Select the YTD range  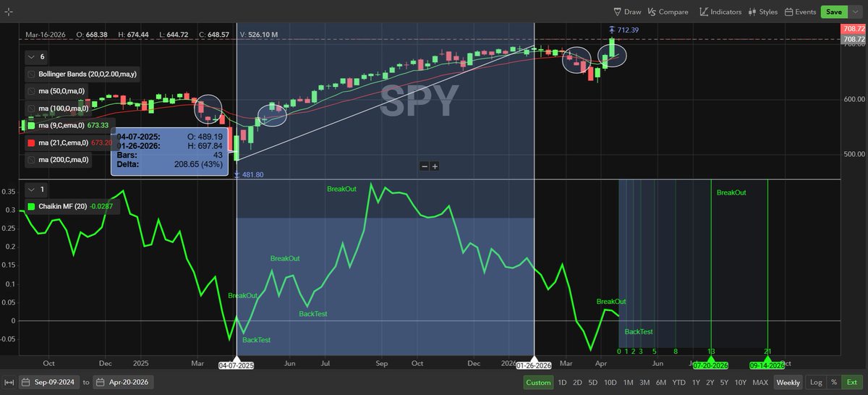pyautogui.click(x=678, y=383)
